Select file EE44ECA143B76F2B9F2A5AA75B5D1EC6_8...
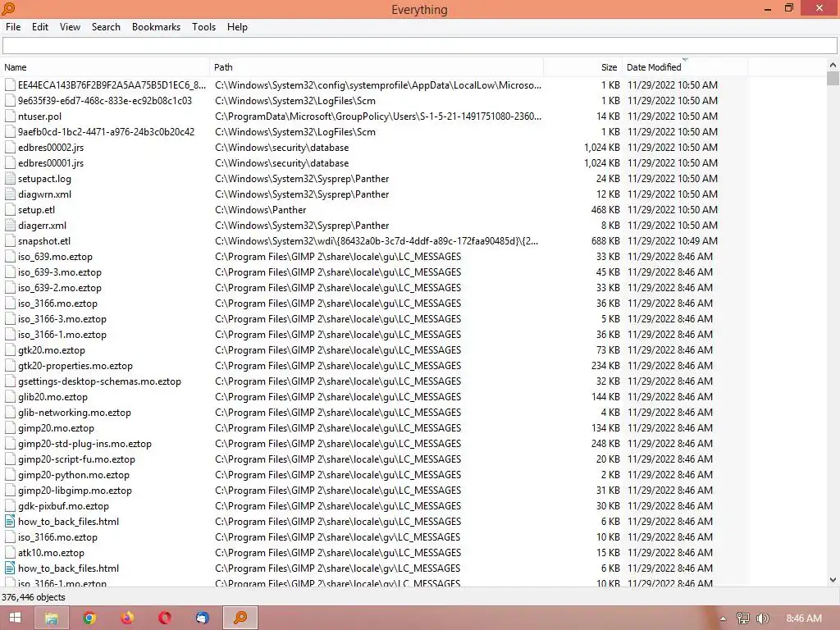This screenshot has width=840, height=630. click(x=112, y=85)
